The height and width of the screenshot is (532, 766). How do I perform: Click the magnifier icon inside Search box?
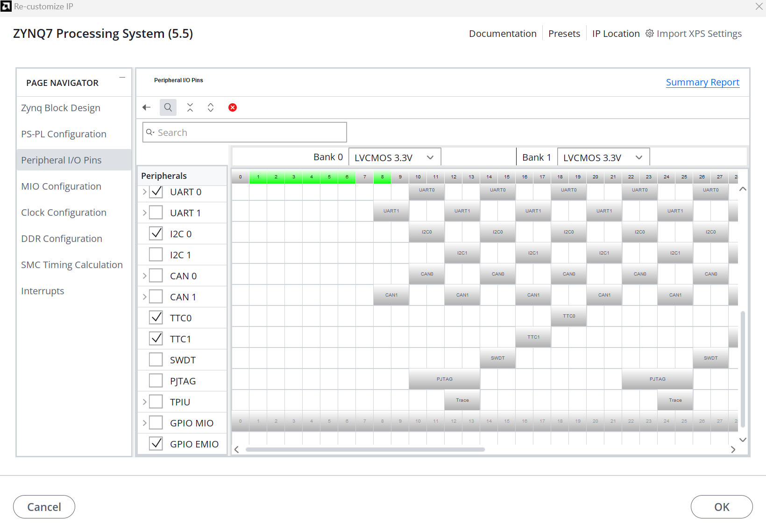click(x=150, y=132)
